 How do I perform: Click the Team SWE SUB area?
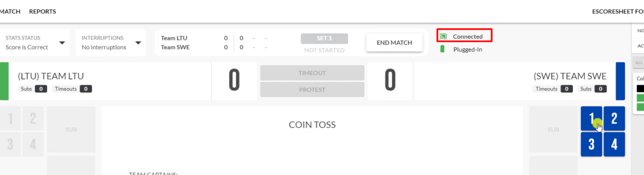click(x=553, y=129)
